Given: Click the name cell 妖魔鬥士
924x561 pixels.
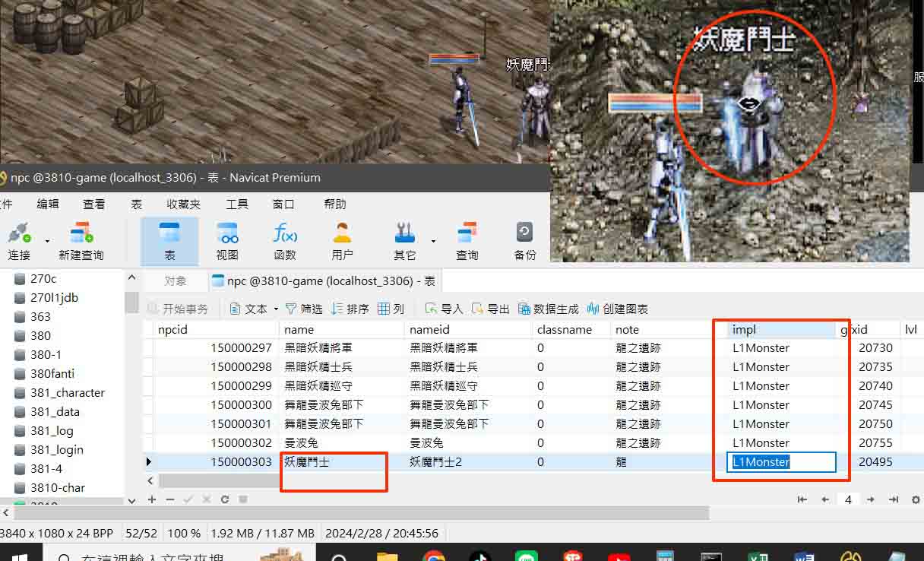Looking at the screenshot, I should click(342, 461).
